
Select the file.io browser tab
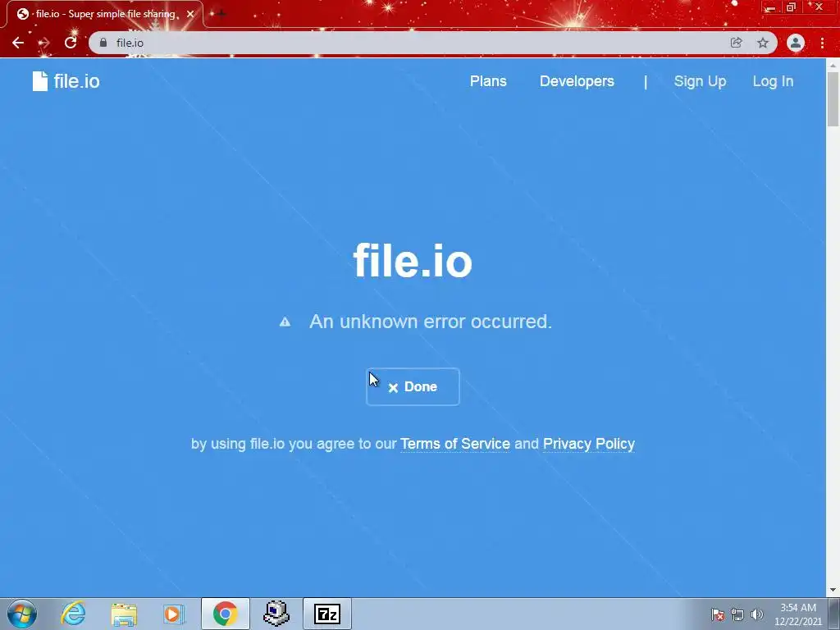point(104,14)
